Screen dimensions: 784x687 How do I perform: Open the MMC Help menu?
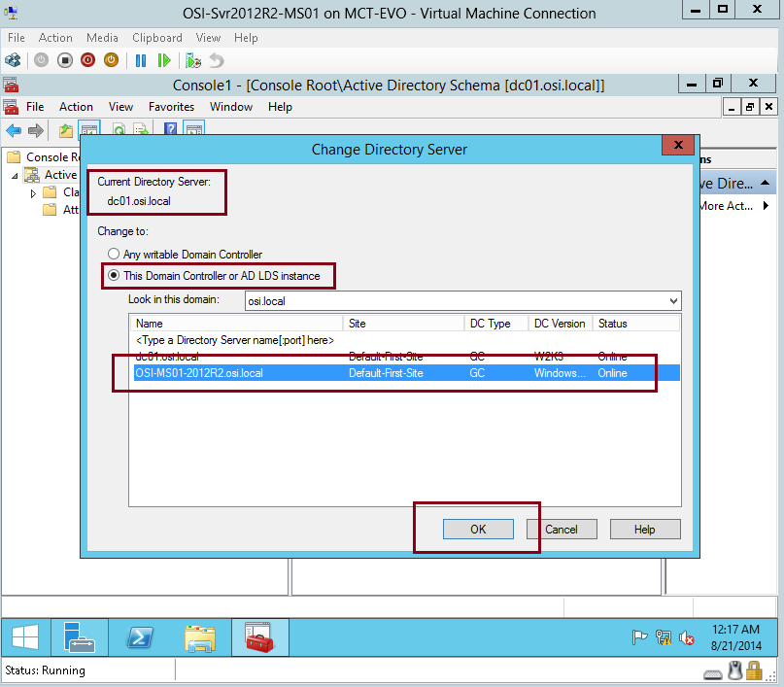point(280,107)
